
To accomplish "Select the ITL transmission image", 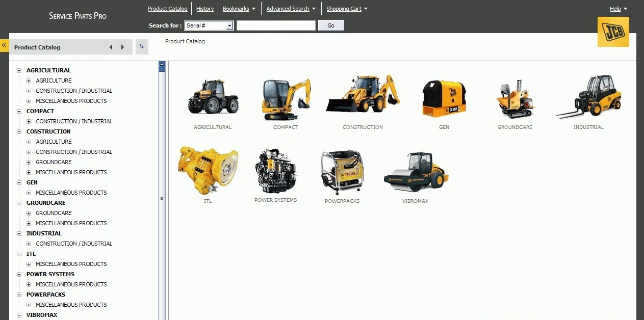I will click(208, 171).
